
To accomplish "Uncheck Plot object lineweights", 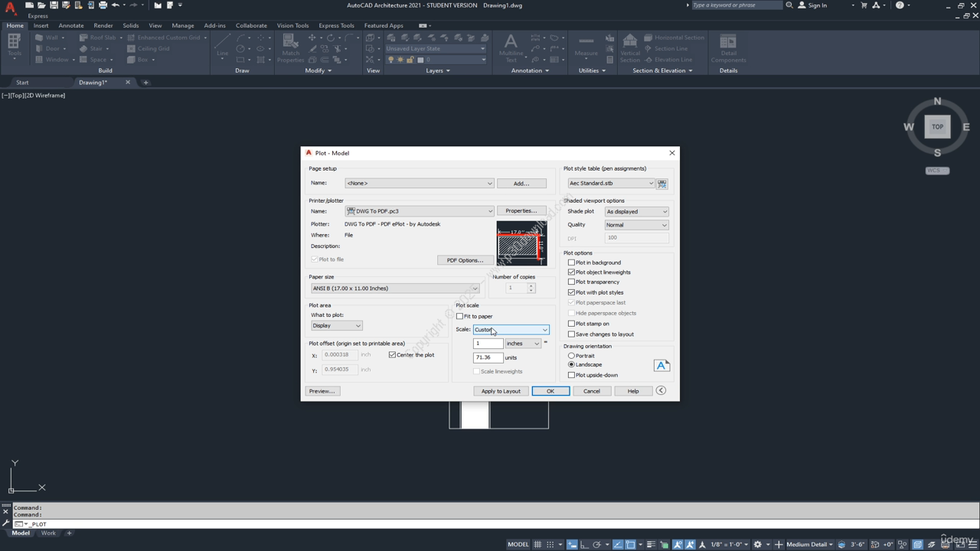I will (571, 272).
